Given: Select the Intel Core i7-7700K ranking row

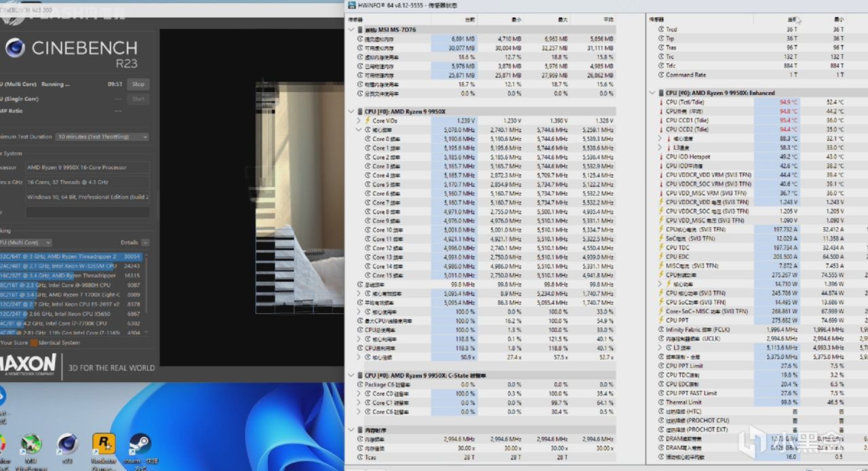Looking at the screenshot, I should pyautogui.click(x=71, y=323).
